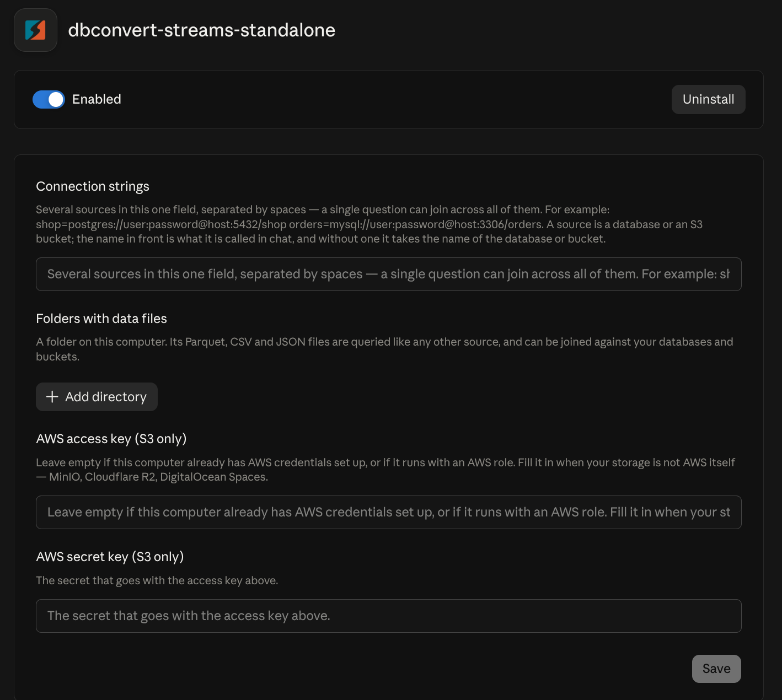Focus the AWS access key input field
The image size is (782, 700).
[388, 512]
